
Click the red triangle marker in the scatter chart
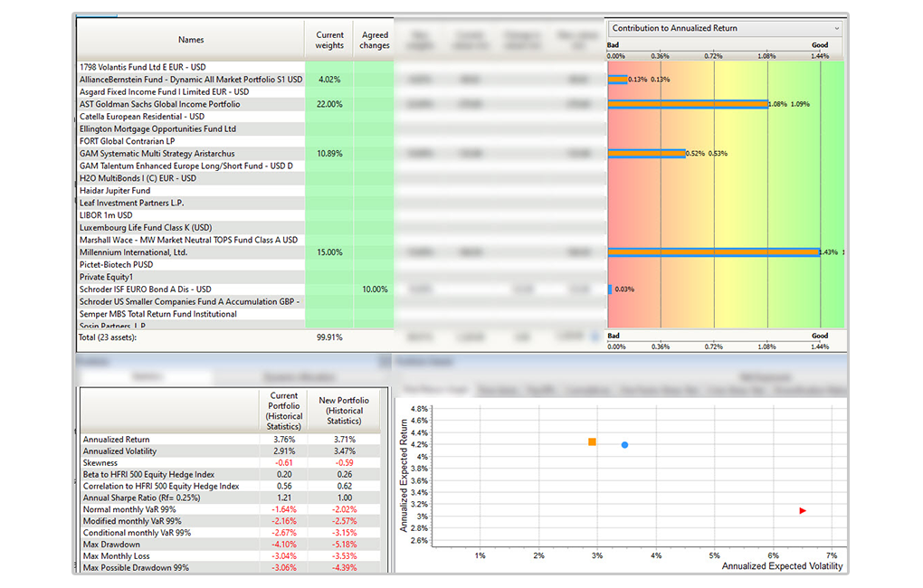pos(802,511)
